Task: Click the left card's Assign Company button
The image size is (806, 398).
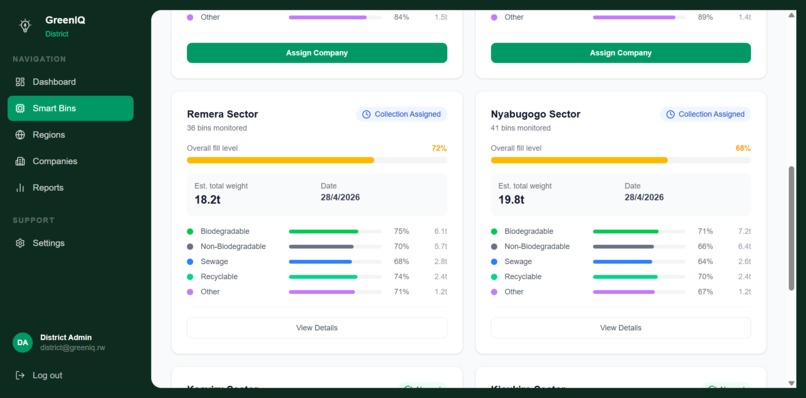Action: 317,53
